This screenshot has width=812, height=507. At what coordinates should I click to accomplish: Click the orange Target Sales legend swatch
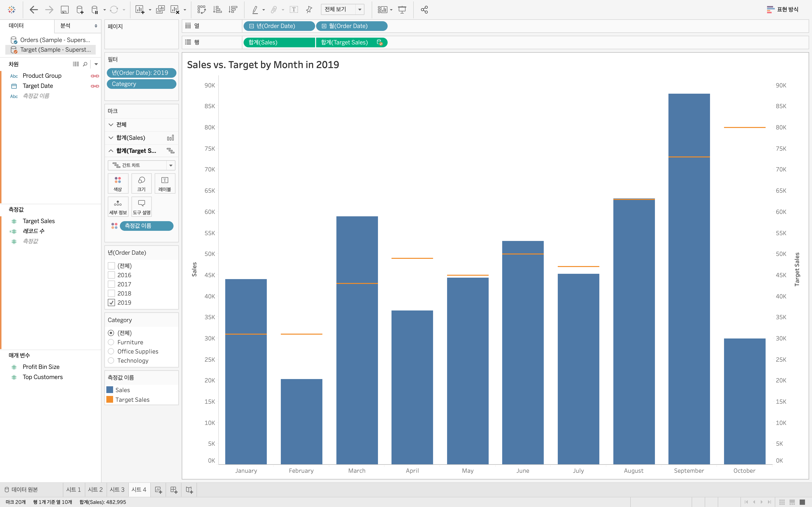[110, 399]
